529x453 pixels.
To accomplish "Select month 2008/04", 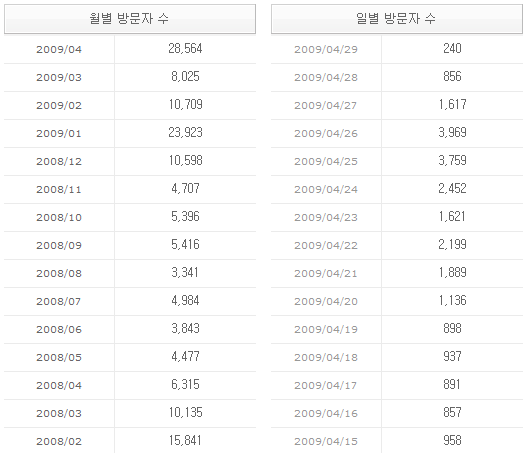I will 59,386.
